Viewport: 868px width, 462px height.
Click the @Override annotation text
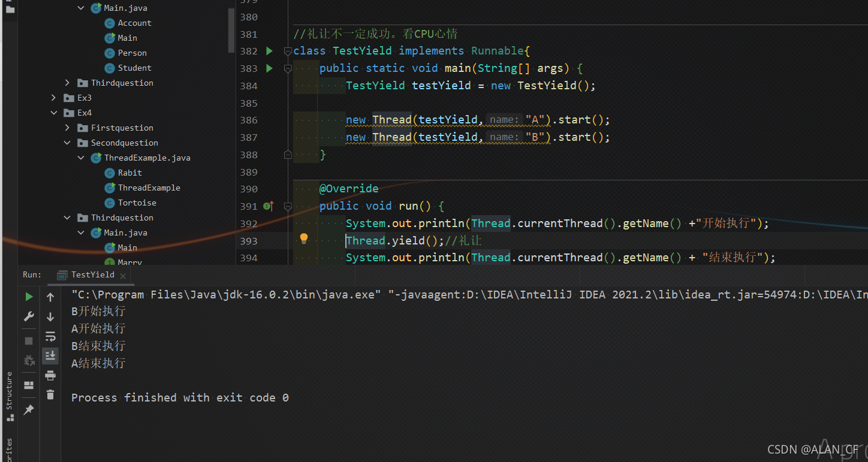[349, 189]
